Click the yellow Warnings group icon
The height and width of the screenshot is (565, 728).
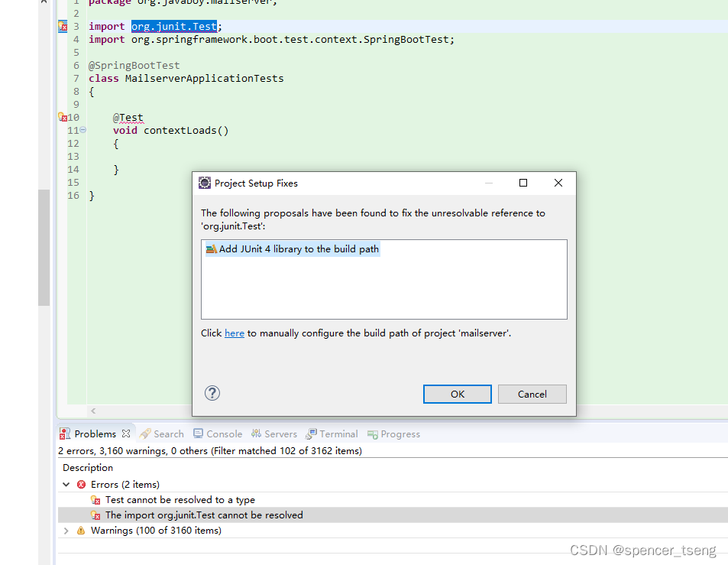(x=81, y=531)
